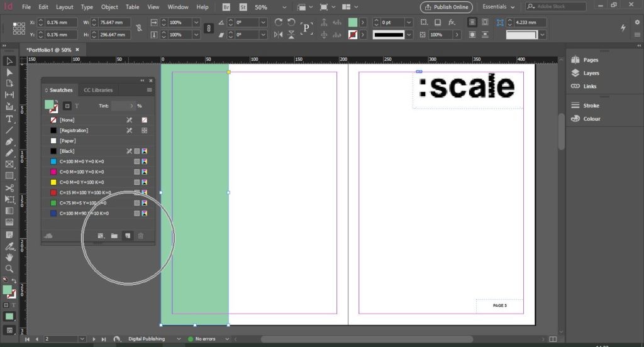Open the Object menu
The image size is (644, 347).
pyautogui.click(x=109, y=7)
